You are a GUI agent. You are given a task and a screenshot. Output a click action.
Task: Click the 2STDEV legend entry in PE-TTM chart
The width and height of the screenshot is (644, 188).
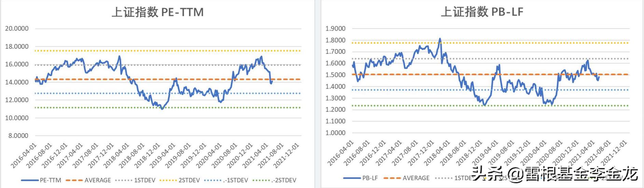(x=189, y=180)
